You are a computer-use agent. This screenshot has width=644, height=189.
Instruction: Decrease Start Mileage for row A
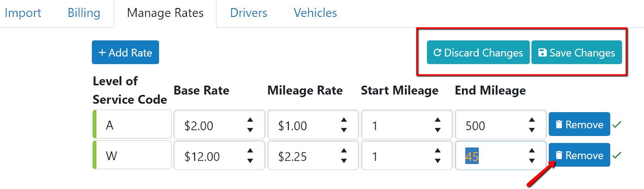(438, 130)
